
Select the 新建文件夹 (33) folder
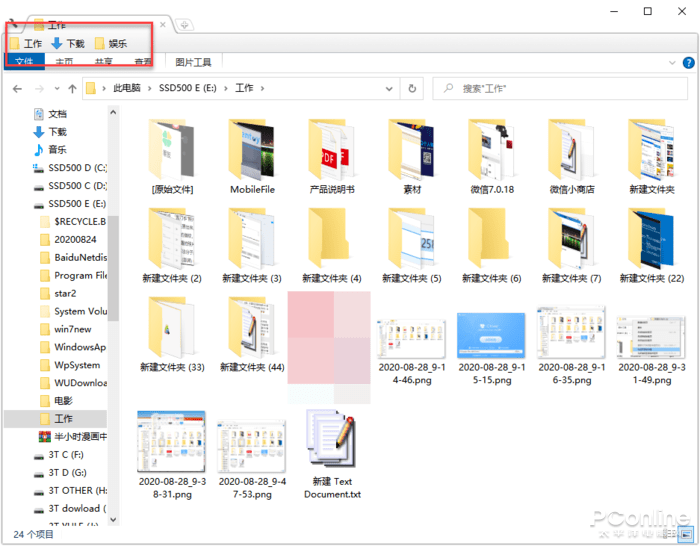pos(172,334)
